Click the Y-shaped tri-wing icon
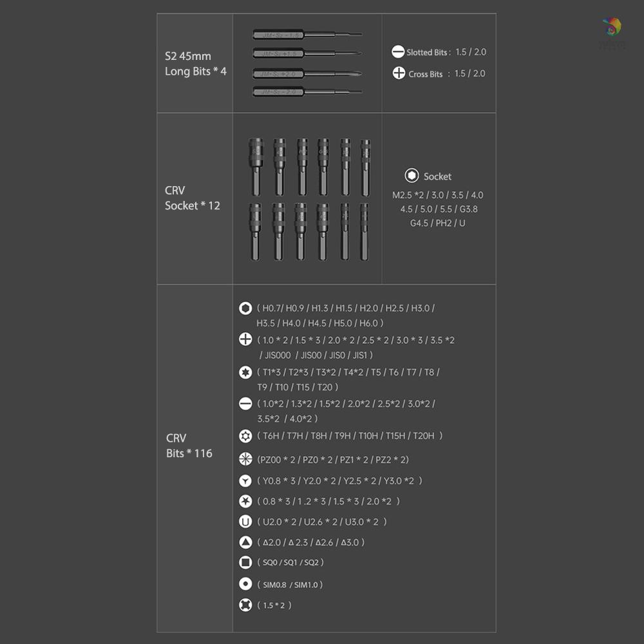This screenshot has width=644, height=644. pos(245,480)
